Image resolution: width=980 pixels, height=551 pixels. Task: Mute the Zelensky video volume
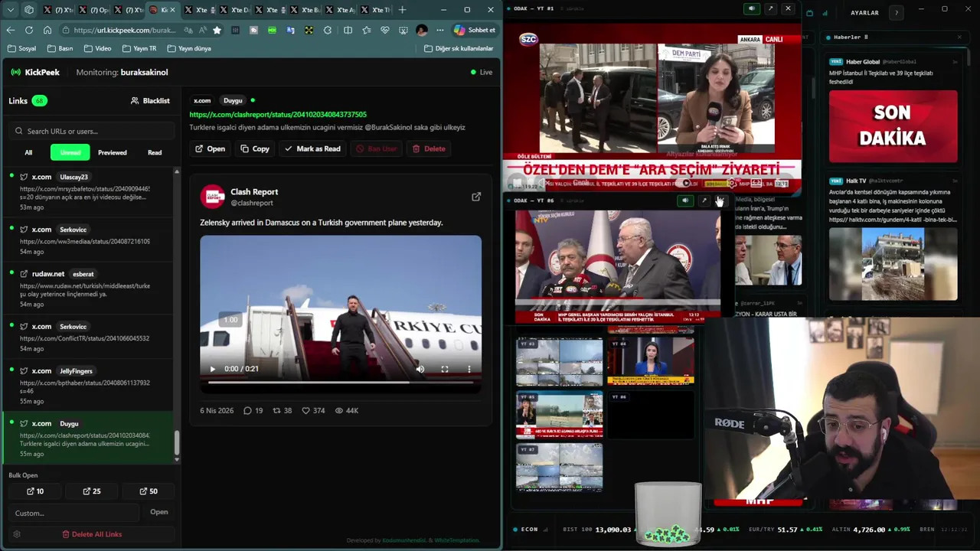(420, 369)
